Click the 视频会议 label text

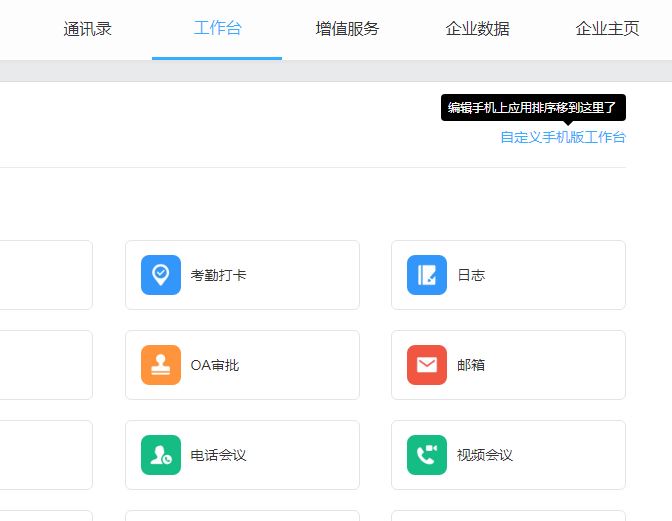(x=485, y=455)
